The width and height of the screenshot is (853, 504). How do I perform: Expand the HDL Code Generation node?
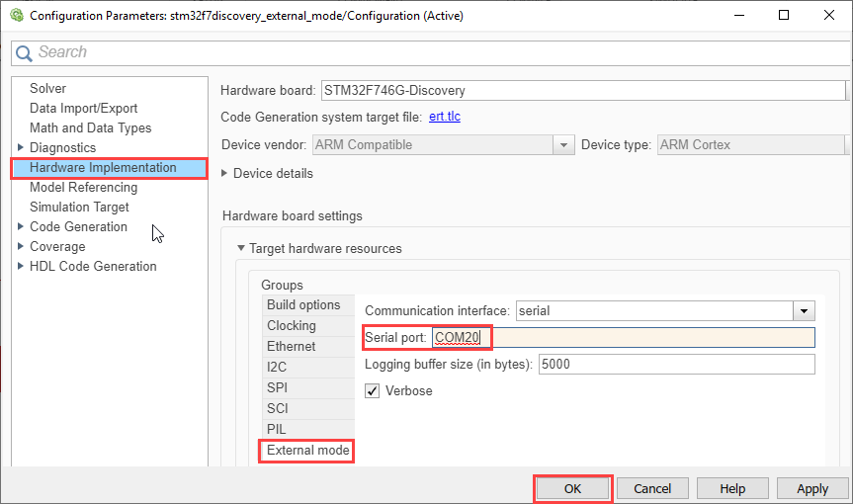point(20,267)
